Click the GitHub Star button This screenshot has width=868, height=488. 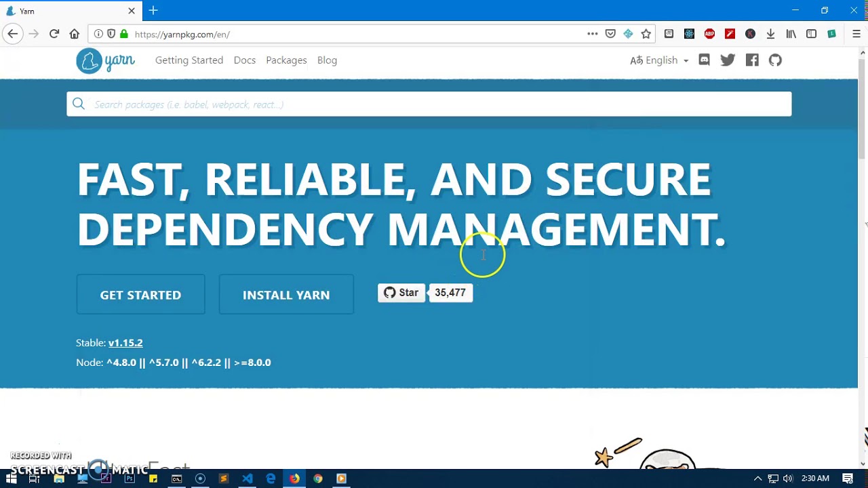point(401,293)
